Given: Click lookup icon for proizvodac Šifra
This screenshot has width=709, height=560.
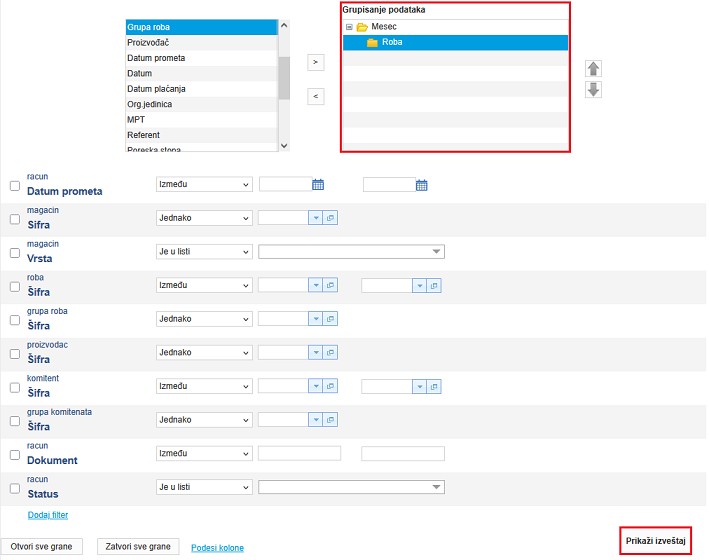Looking at the screenshot, I should 331,353.
